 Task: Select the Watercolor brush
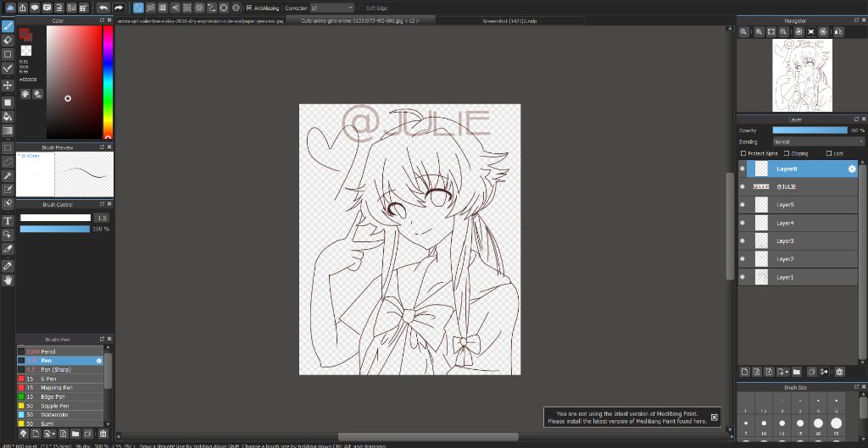[60, 415]
